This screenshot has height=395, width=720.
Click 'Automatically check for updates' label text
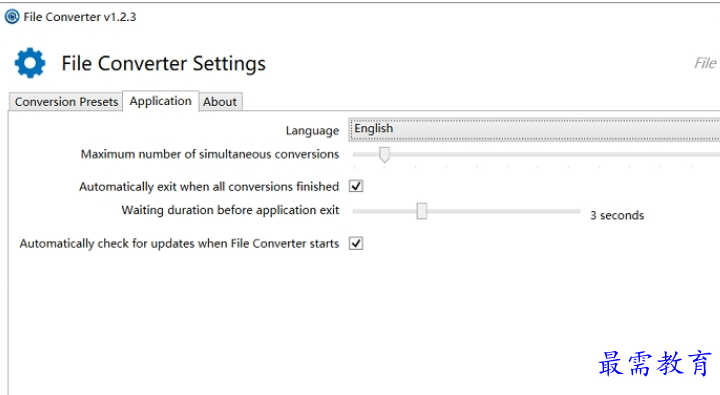click(x=179, y=243)
